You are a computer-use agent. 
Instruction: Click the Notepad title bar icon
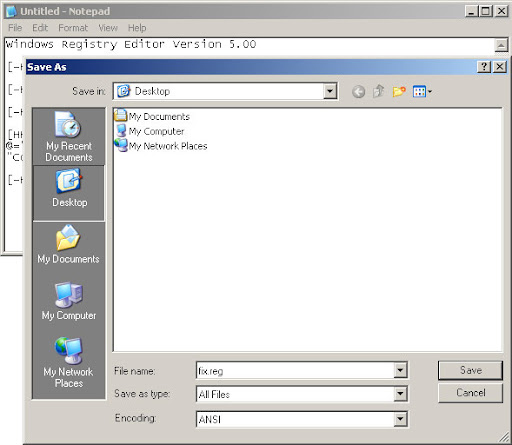pyautogui.click(x=11, y=11)
